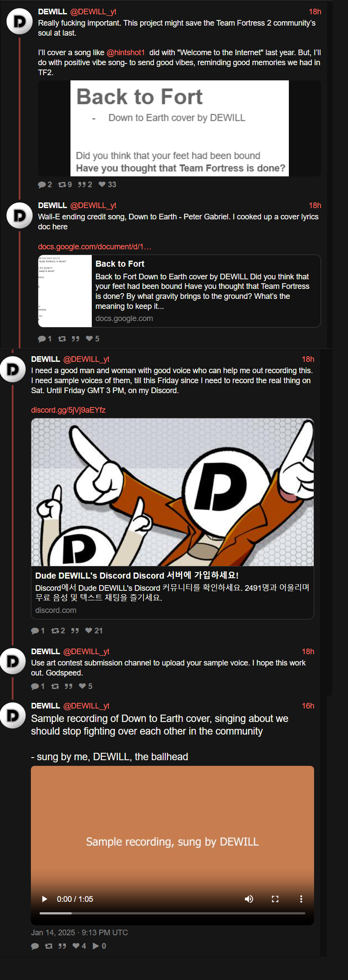
Task: Open the docs.google.com/document link
Action: (x=94, y=247)
